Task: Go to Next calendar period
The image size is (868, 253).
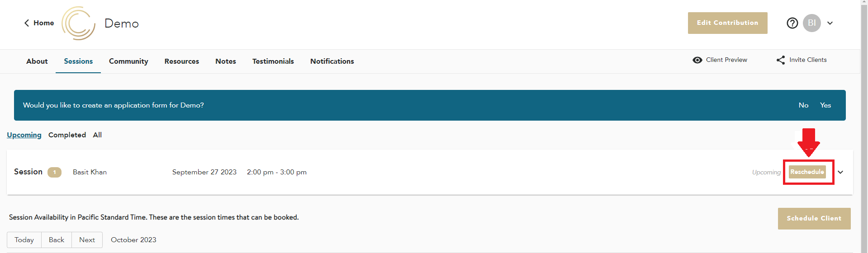Action: pos(87,240)
